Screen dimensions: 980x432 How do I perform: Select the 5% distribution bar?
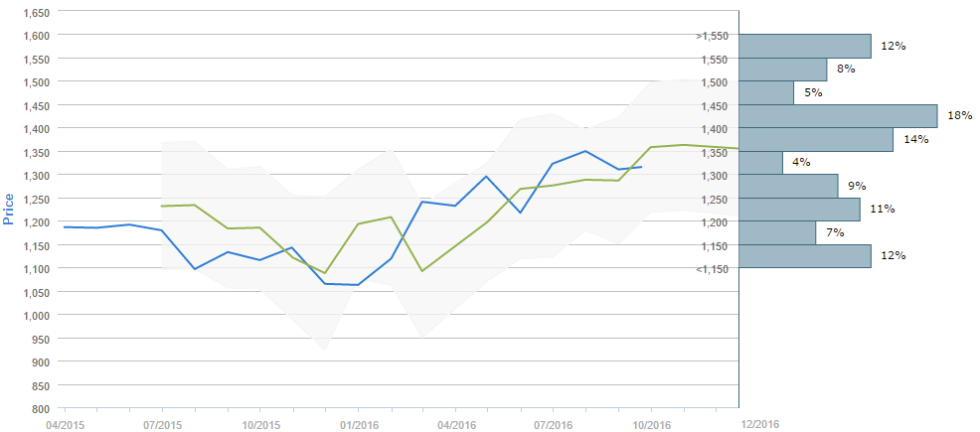tap(766, 92)
